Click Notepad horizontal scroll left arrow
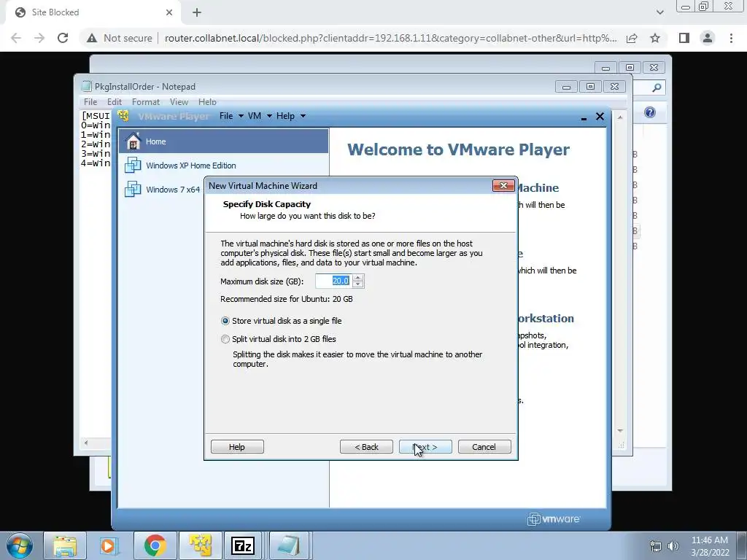Screen dimensions: 747x560 pos(86,443)
